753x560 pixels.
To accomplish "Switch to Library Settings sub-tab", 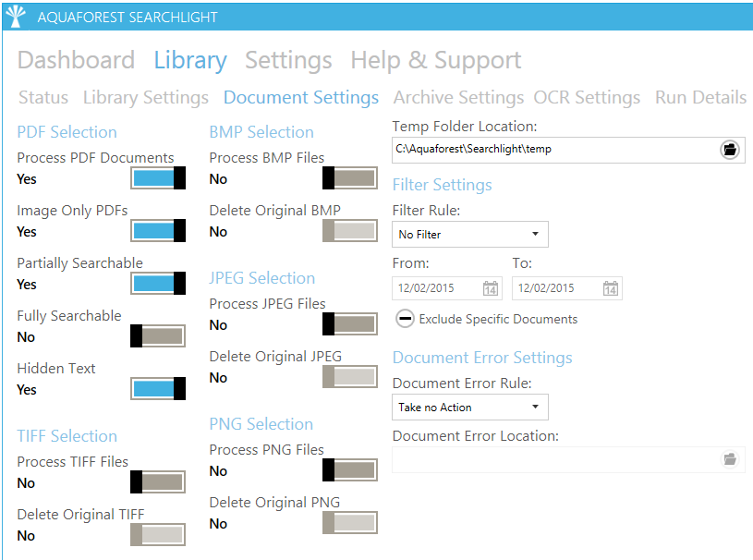I will tap(145, 98).
